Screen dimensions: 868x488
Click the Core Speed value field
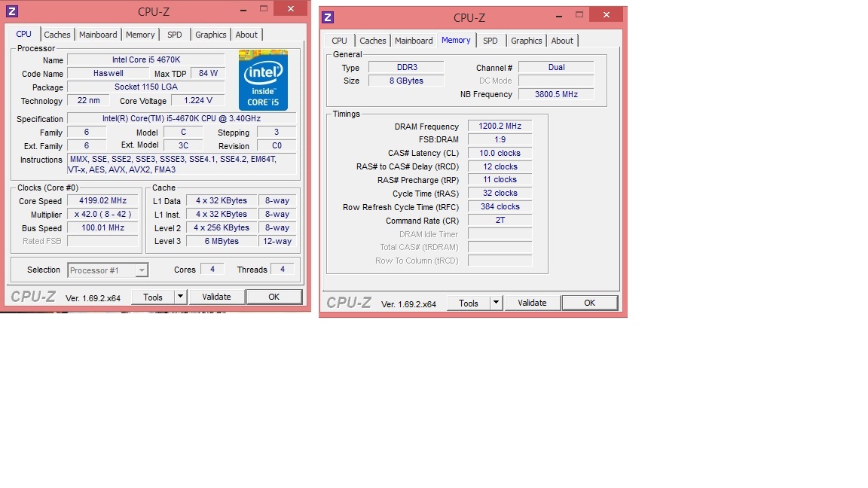pos(102,201)
